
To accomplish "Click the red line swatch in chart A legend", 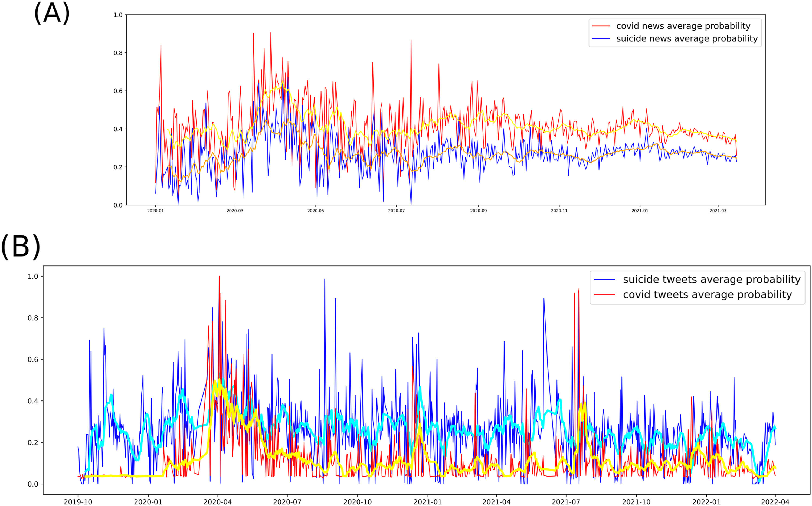I will pyautogui.click(x=601, y=26).
